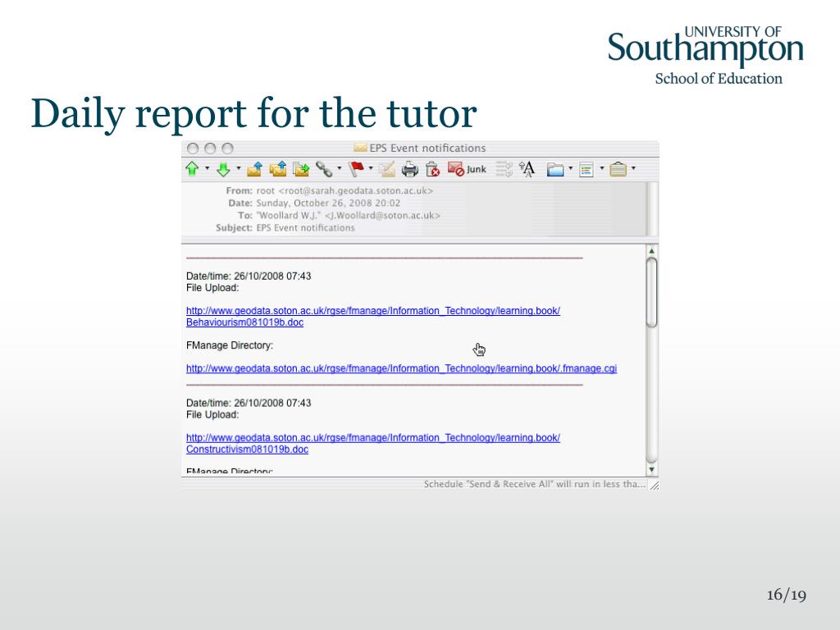840x630 pixels.
Task: Click the Projects briefcase icon
Action: point(619,169)
